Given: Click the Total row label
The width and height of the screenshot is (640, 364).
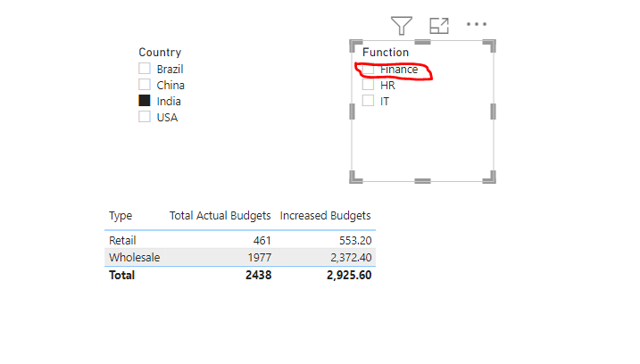Looking at the screenshot, I should [121, 275].
